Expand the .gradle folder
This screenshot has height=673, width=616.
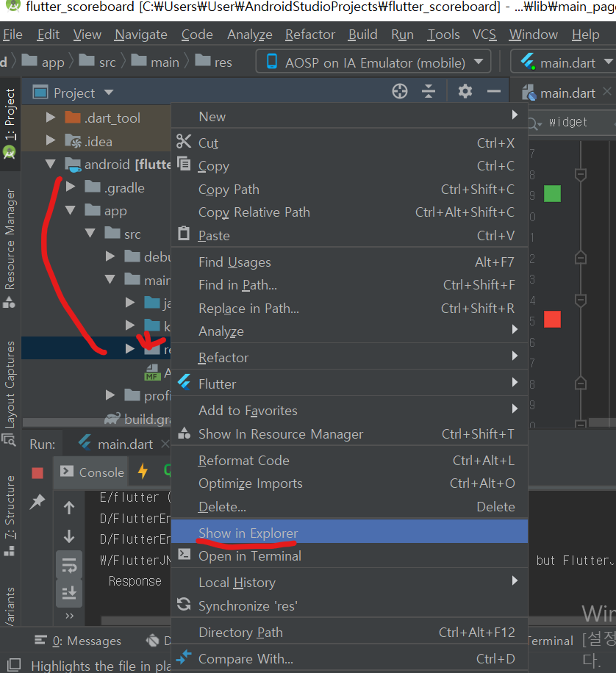pyautogui.click(x=71, y=187)
